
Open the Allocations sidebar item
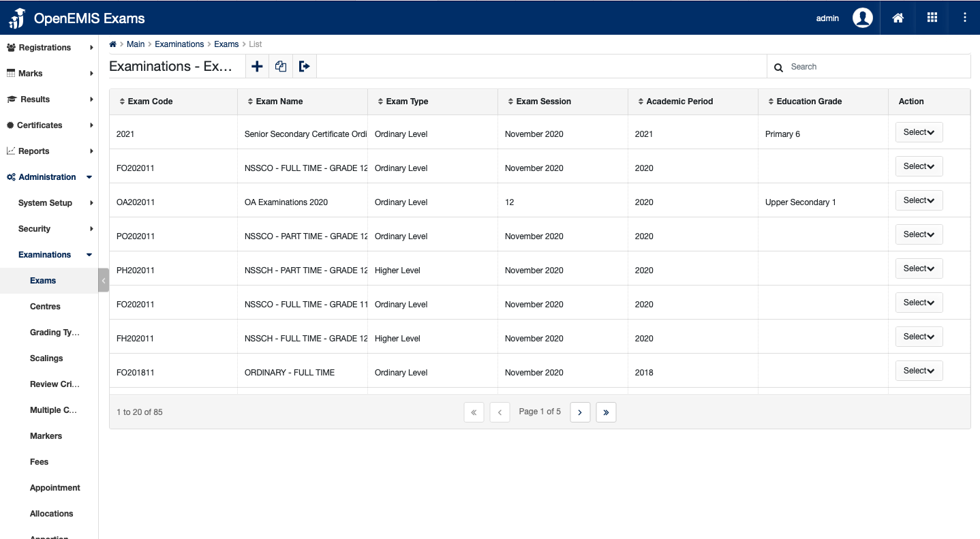49,514
